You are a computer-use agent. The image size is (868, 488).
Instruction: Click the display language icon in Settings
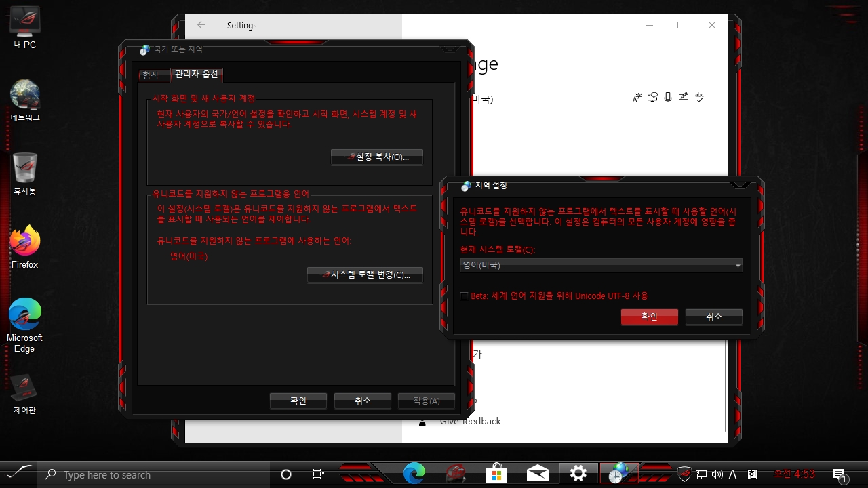point(637,98)
